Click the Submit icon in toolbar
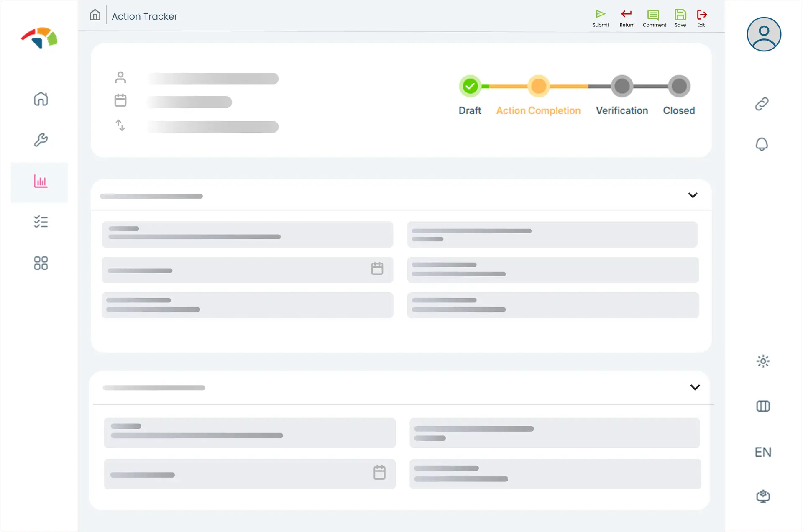This screenshot has height=532, width=803. [601, 15]
